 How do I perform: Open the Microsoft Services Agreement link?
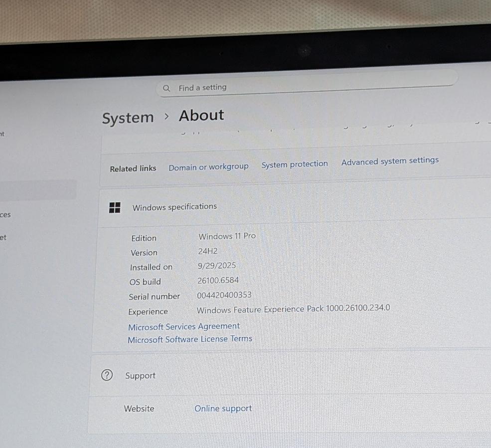[184, 326]
